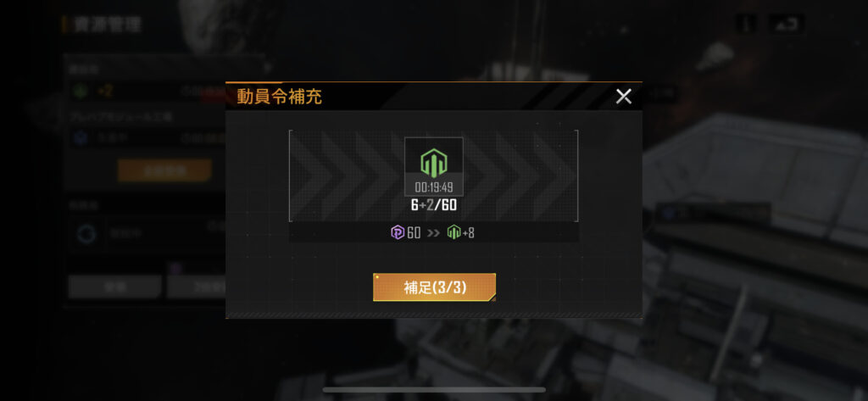Tap the first gray button at the bottom of the resource panel

tap(115, 287)
